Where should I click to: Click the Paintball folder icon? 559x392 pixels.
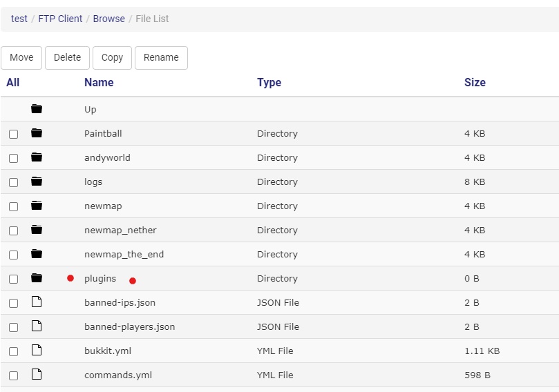tap(37, 133)
